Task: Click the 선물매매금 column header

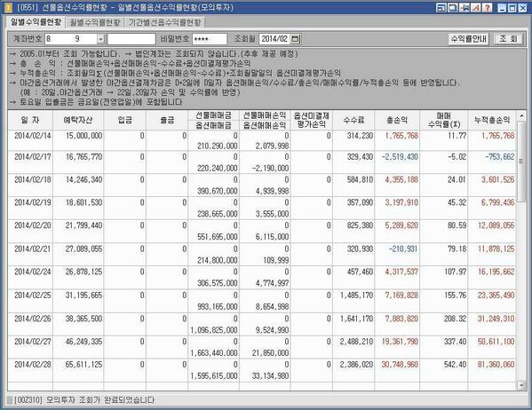Action: tap(213, 115)
